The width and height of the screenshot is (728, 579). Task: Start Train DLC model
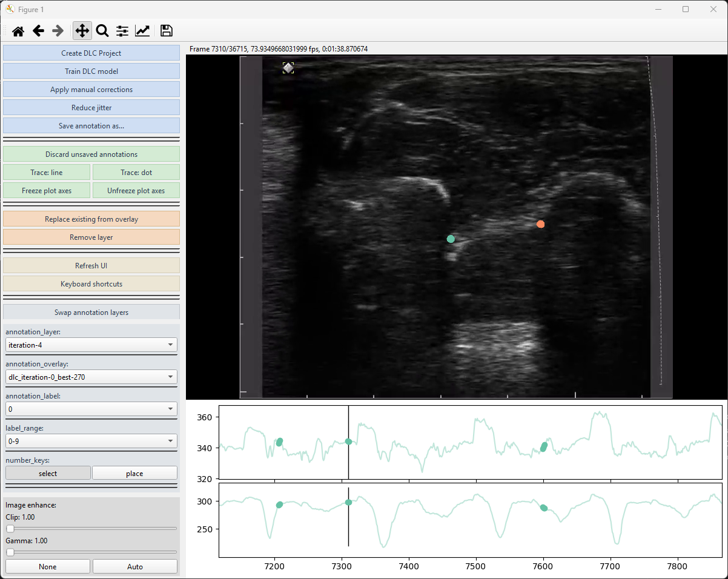[x=91, y=71]
